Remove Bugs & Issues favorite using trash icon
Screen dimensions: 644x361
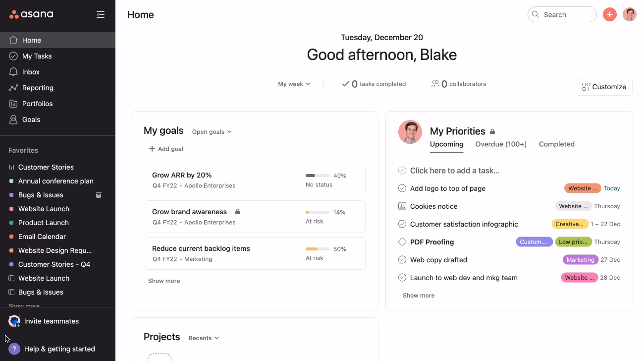coord(99,195)
